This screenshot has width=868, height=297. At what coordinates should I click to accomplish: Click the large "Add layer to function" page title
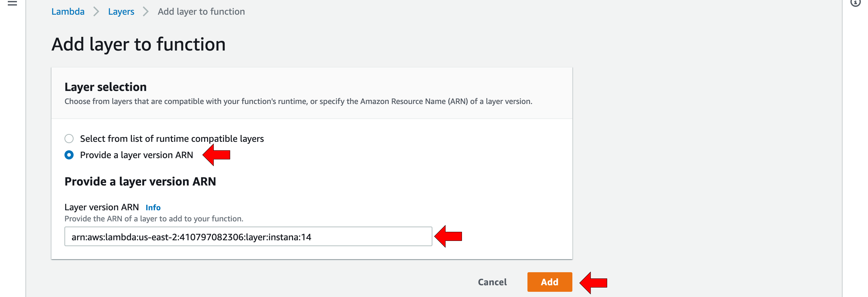point(138,44)
